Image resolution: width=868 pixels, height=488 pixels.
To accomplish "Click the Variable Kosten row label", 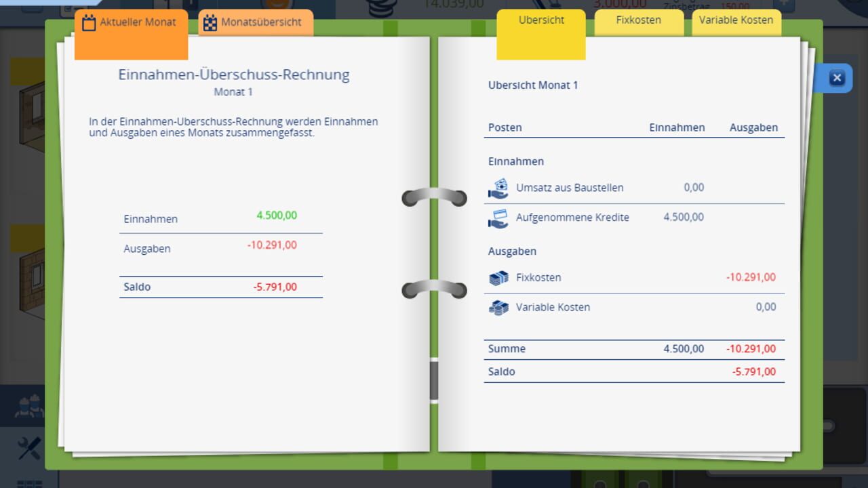I will [x=553, y=307].
